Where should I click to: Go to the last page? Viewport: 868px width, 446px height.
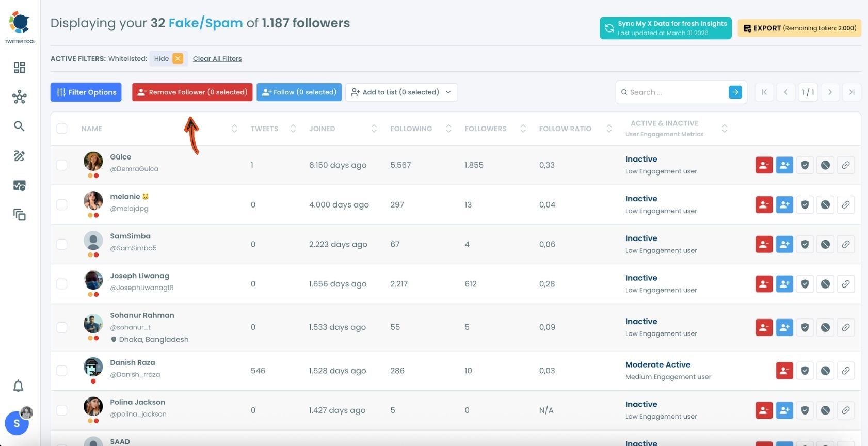point(851,92)
